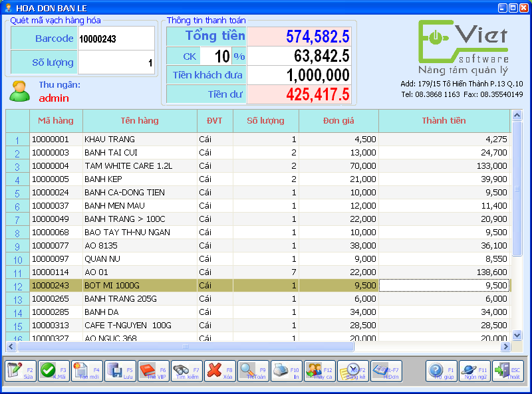Click the BANH CA-DONG TIEN cell
Viewport: 532px width, 394px height.
pos(140,192)
